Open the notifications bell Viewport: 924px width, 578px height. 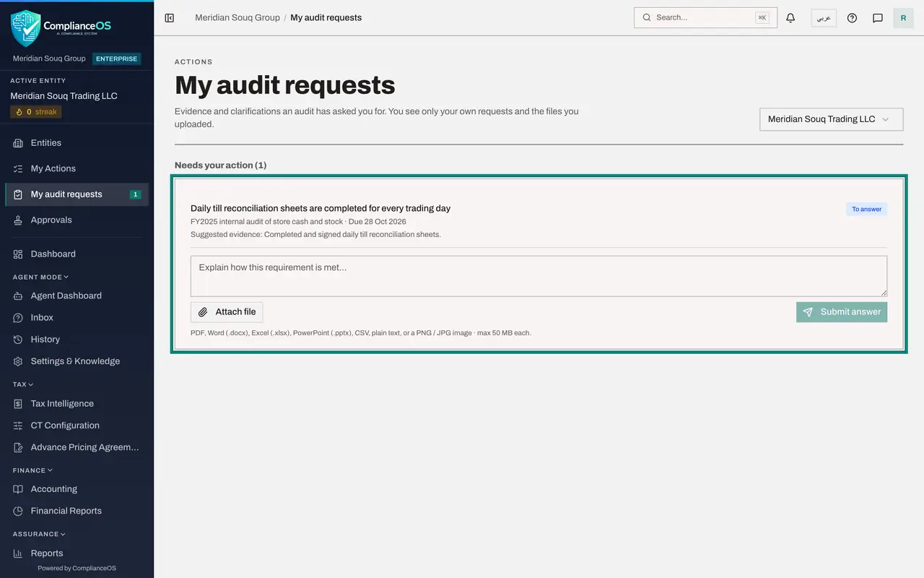click(790, 18)
